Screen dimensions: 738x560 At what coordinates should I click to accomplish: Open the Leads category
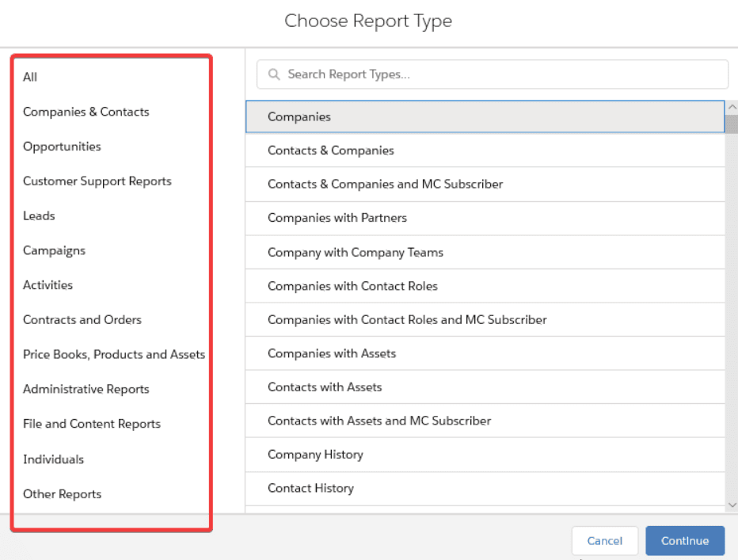[39, 215]
